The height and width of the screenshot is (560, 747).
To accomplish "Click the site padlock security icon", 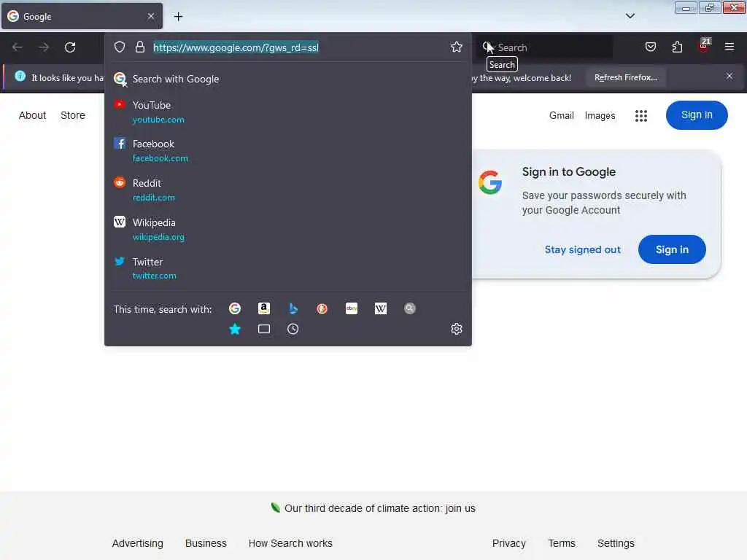I will pyautogui.click(x=139, y=47).
